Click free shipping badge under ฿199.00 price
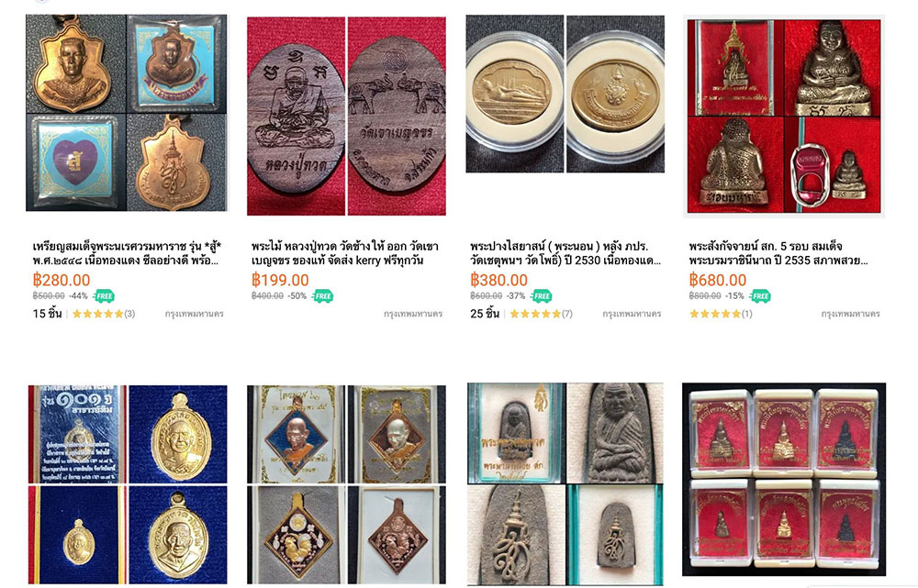Screen dimensions: 918x588 point(322,296)
